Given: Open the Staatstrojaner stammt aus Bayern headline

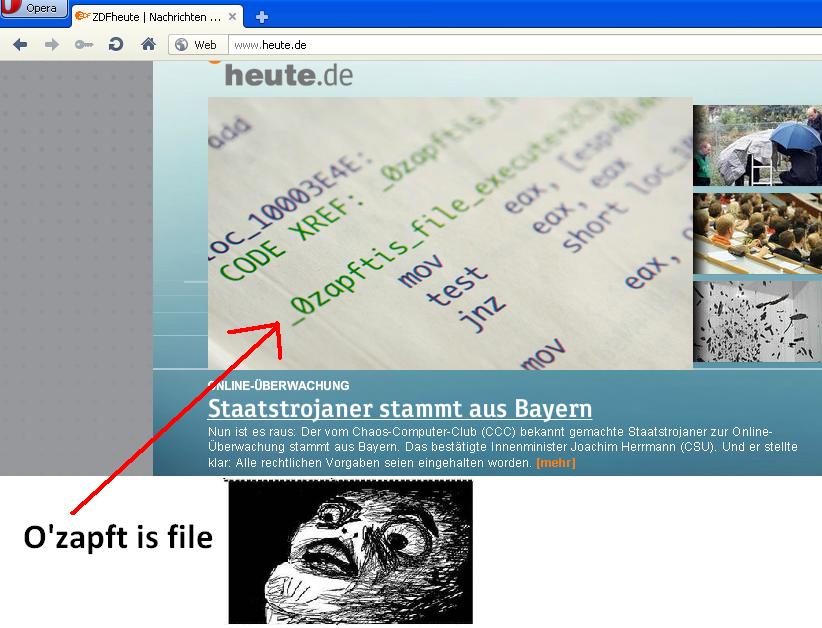Looking at the screenshot, I should pyautogui.click(x=399, y=409).
